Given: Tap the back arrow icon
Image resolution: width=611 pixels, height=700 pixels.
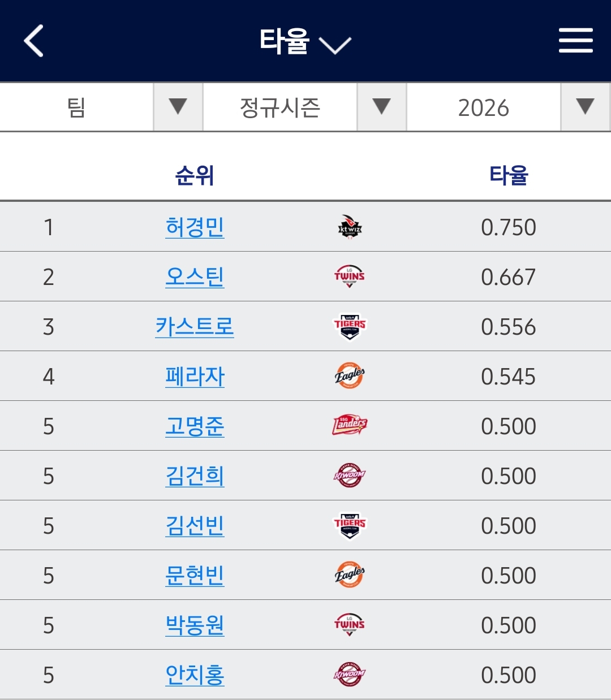Looking at the screenshot, I should (x=34, y=41).
